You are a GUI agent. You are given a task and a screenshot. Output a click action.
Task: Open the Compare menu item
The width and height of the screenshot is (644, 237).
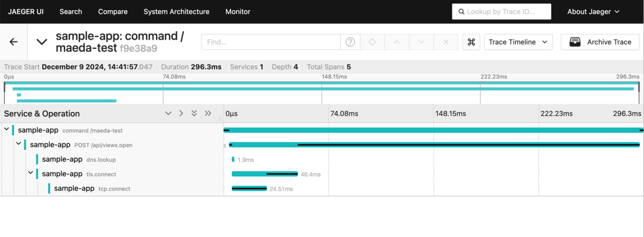coord(113,11)
